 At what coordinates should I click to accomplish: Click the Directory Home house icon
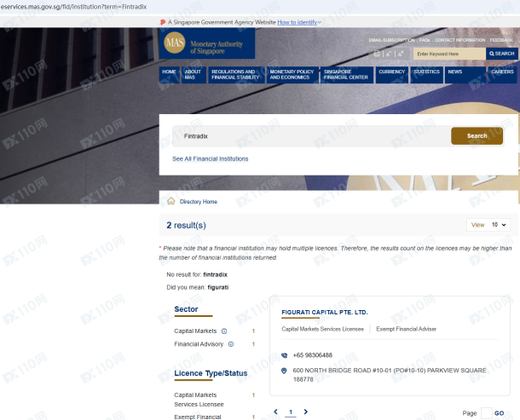[x=171, y=202]
